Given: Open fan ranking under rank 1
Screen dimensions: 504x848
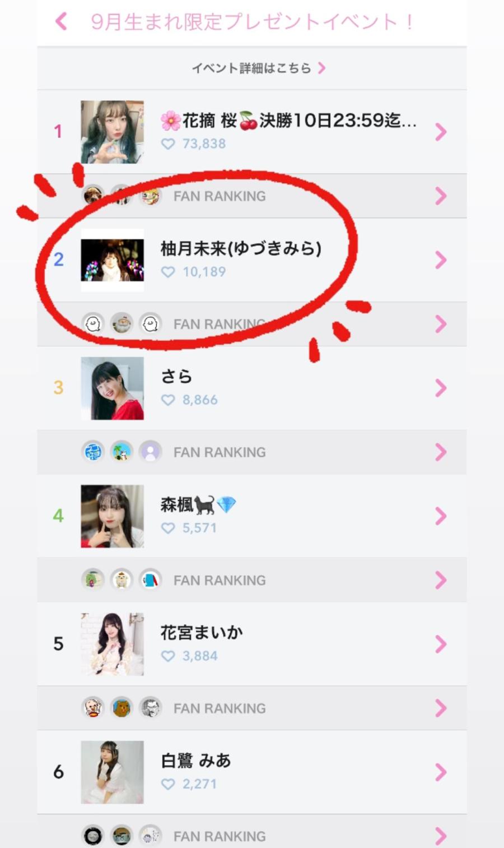Looking at the screenshot, I should (252, 196).
